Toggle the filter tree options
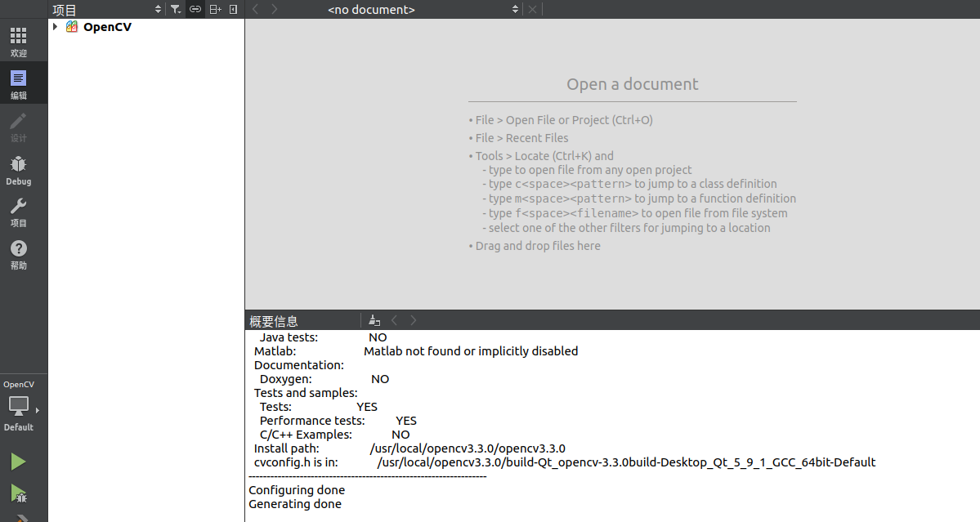The width and height of the screenshot is (980, 522). pyautogui.click(x=176, y=9)
